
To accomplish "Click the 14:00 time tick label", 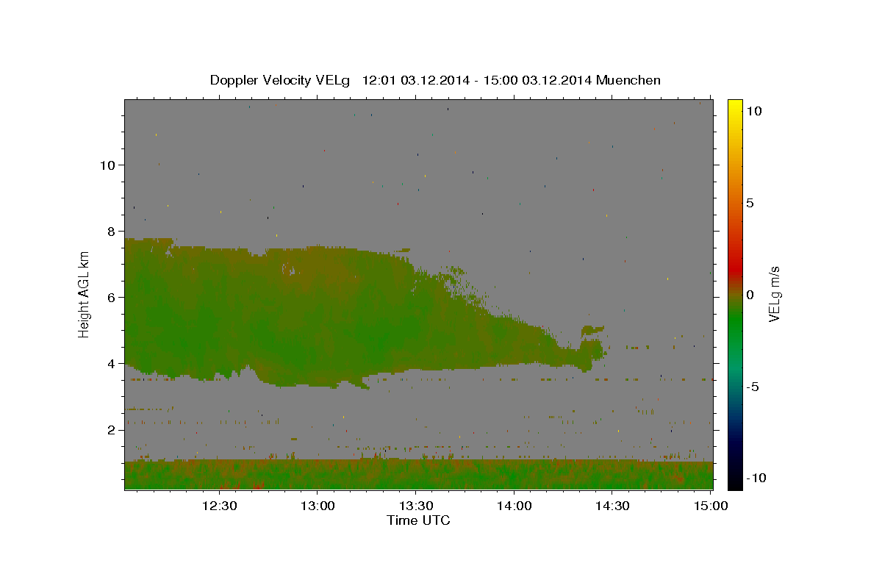I will tap(514, 506).
